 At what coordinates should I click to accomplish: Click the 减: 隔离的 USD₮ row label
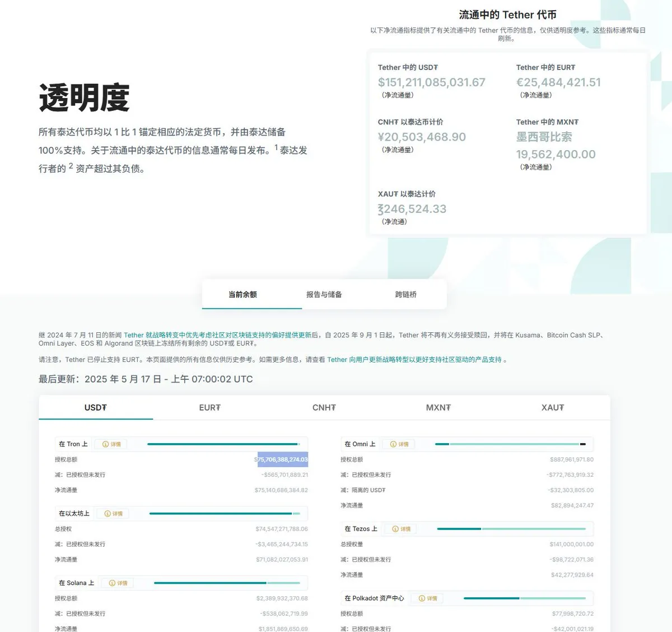(x=363, y=490)
